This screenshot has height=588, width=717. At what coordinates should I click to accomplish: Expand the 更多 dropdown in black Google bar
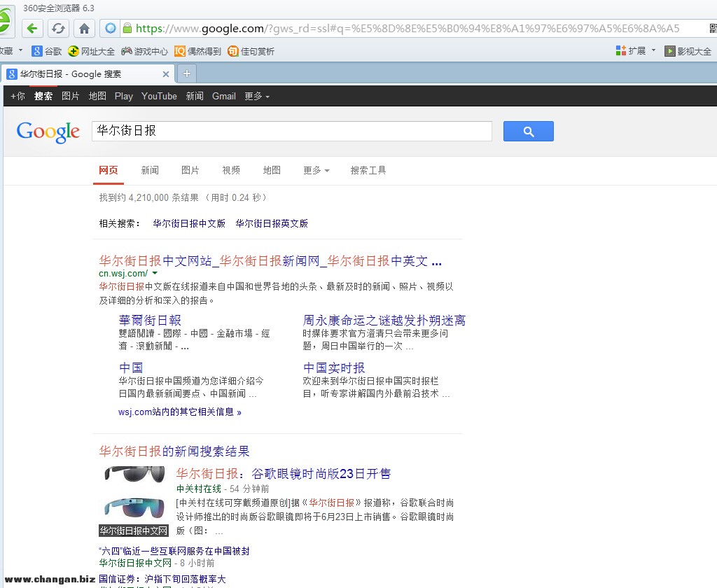[256, 97]
